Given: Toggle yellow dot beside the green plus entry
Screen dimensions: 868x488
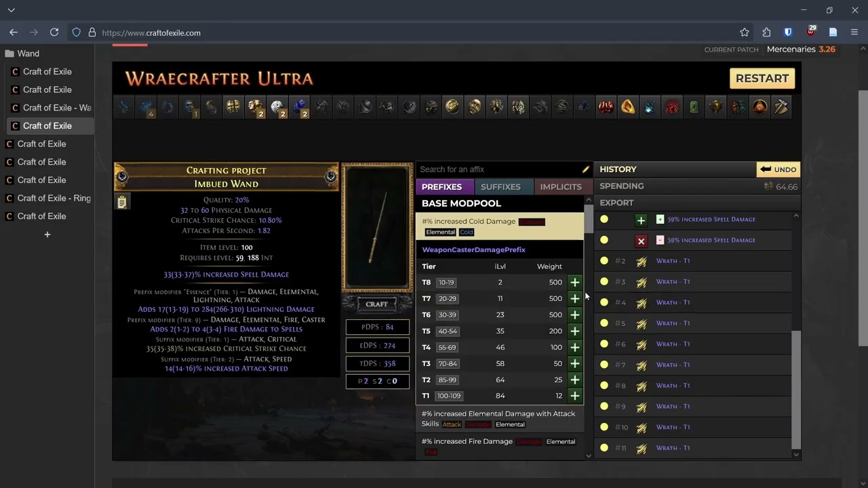Looking at the screenshot, I should click(x=604, y=219).
